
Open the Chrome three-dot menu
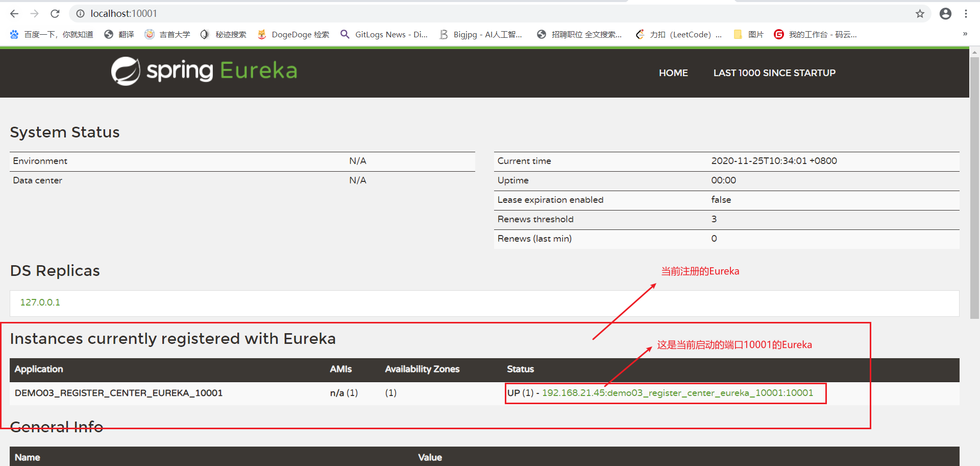(x=966, y=14)
